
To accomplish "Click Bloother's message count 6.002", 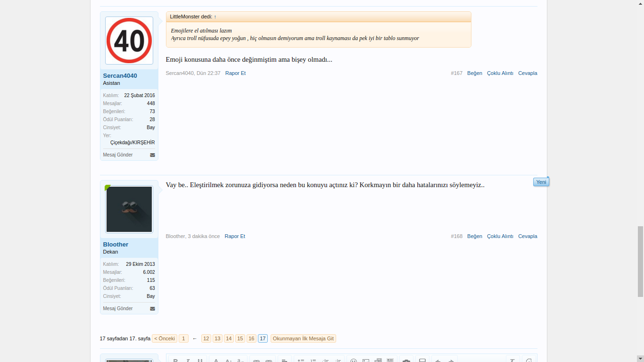I will coord(149,272).
